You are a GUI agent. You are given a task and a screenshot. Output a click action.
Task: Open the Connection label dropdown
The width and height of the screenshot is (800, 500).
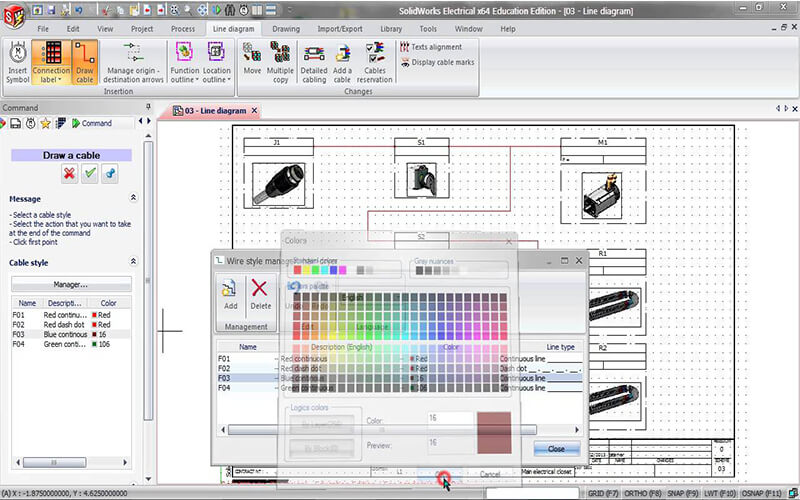(51, 79)
